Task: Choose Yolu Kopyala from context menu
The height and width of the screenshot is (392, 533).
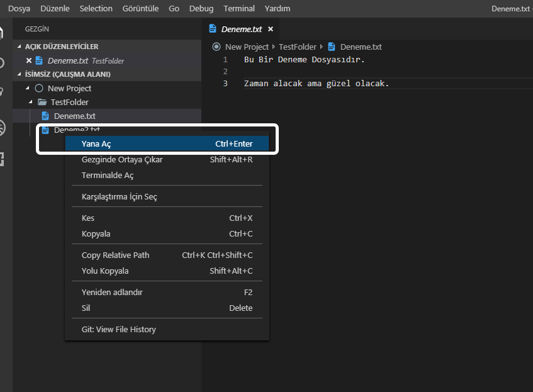Action: (x=167, y=271)
